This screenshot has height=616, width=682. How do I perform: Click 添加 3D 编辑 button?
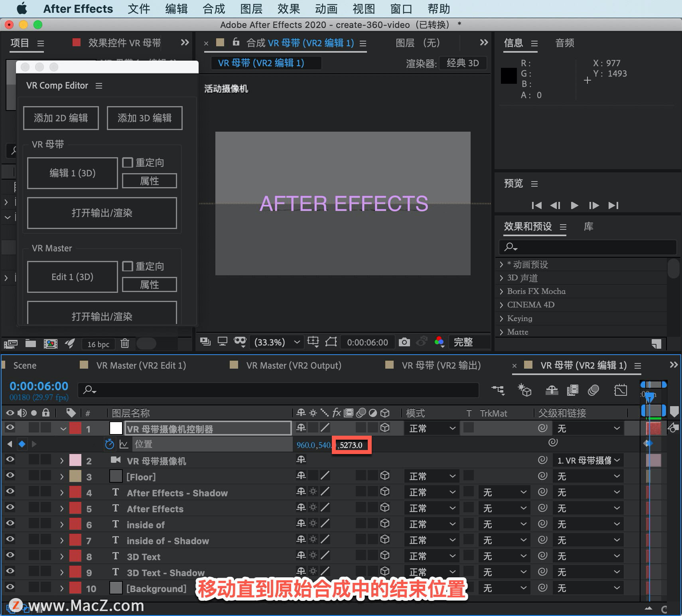(145, 118)
